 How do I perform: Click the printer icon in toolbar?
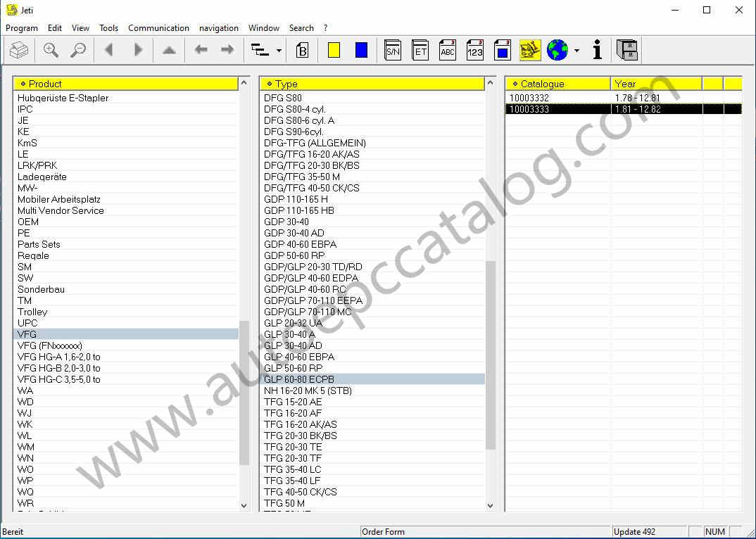[19, 50]
